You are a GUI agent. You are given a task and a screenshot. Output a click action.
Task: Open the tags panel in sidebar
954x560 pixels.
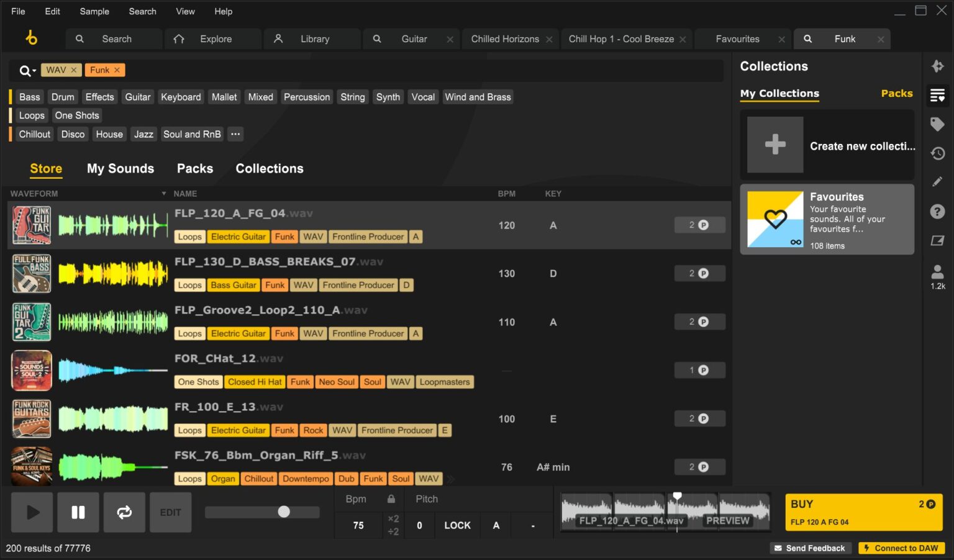coord(937,124)
